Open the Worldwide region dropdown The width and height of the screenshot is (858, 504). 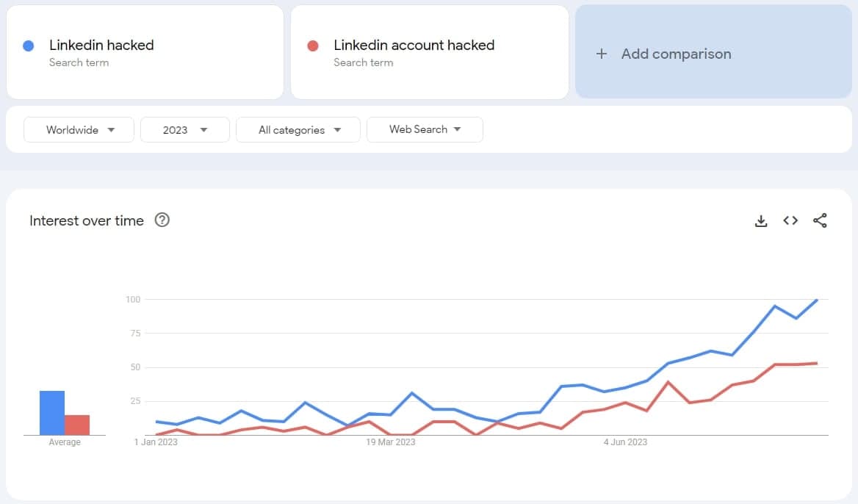pos(78,129)
